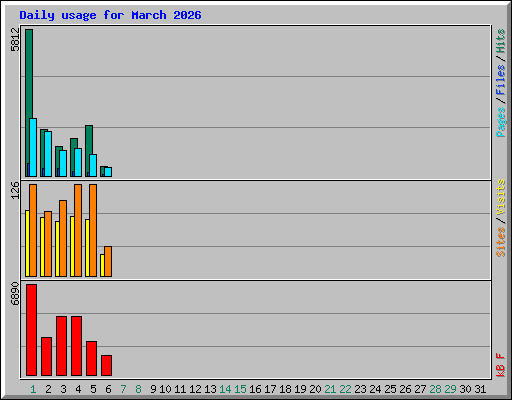Click day label 16 on the axis
512x400 pixels.
tap(255, 389)
